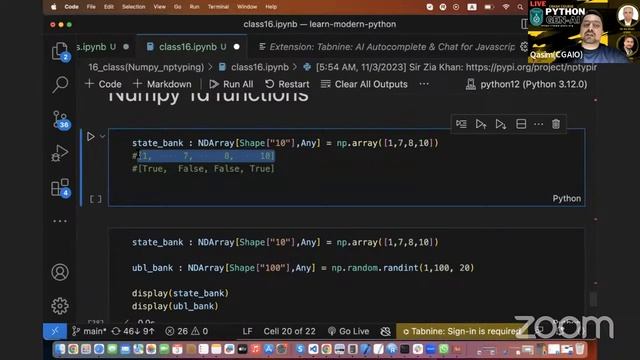
Task: Change language mode Python of the cell
Action: (x=567, y=198)
